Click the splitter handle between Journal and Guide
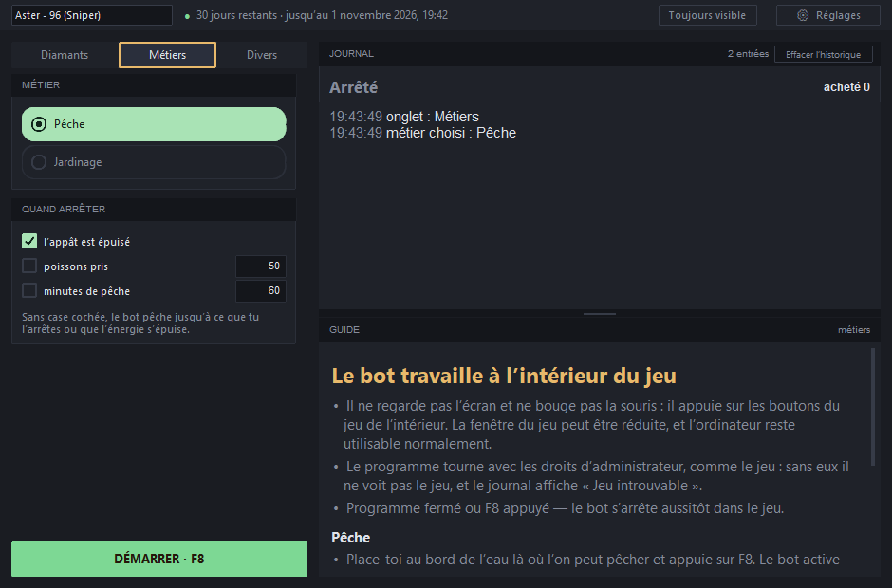 tap(600, 313)
